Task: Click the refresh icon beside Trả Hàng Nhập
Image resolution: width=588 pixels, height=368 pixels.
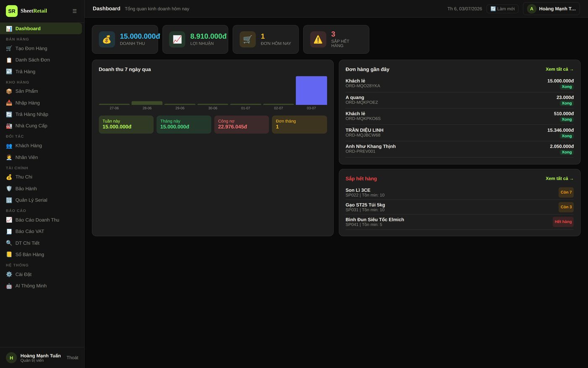Action: [9, 114]
